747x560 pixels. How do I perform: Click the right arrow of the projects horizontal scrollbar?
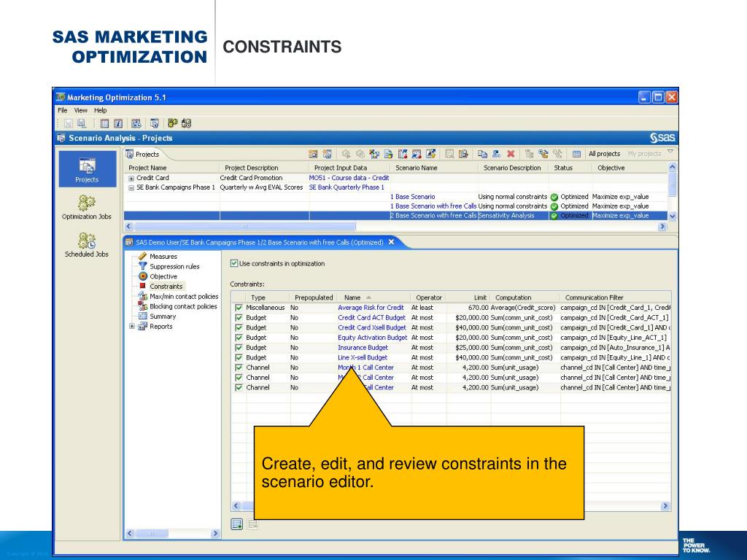[x=662, y=227]
